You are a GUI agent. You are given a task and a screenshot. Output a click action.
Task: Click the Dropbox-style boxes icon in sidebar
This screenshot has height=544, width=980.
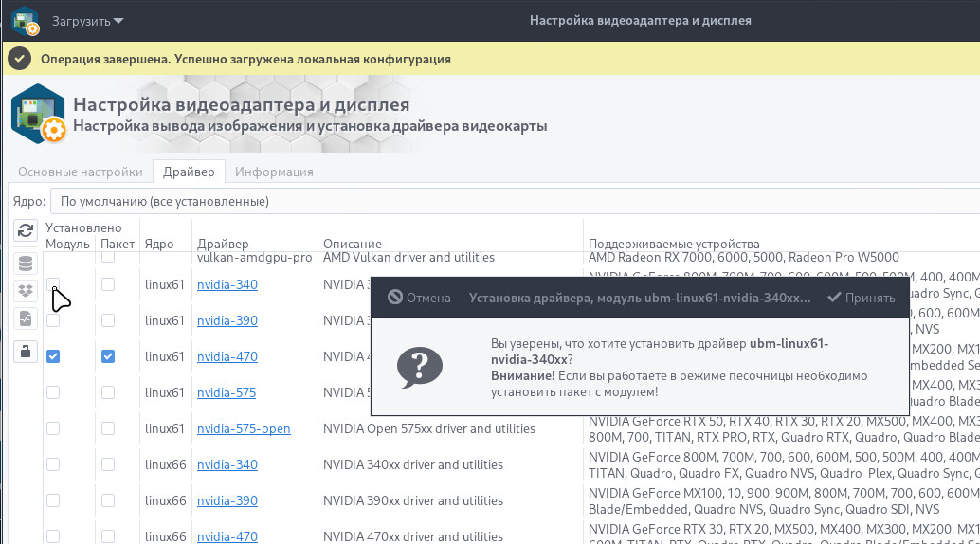pyautogui.click(x=26, y=291)
